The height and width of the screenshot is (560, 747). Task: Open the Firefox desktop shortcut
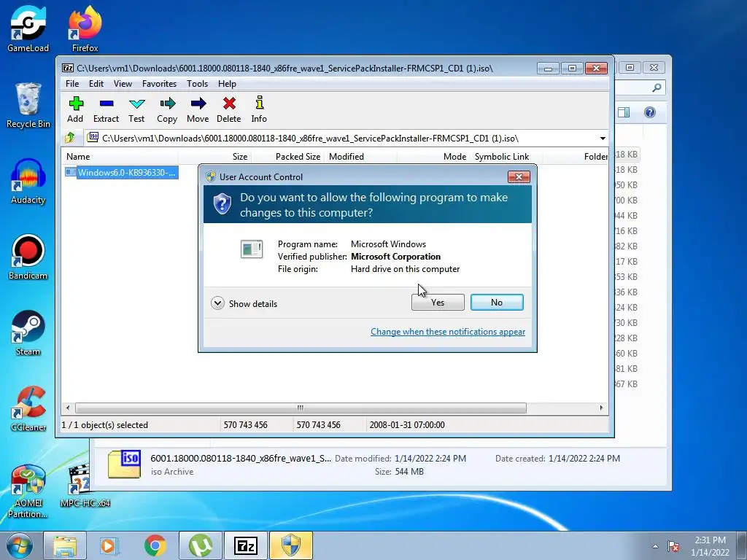click(x=85, y=28)
